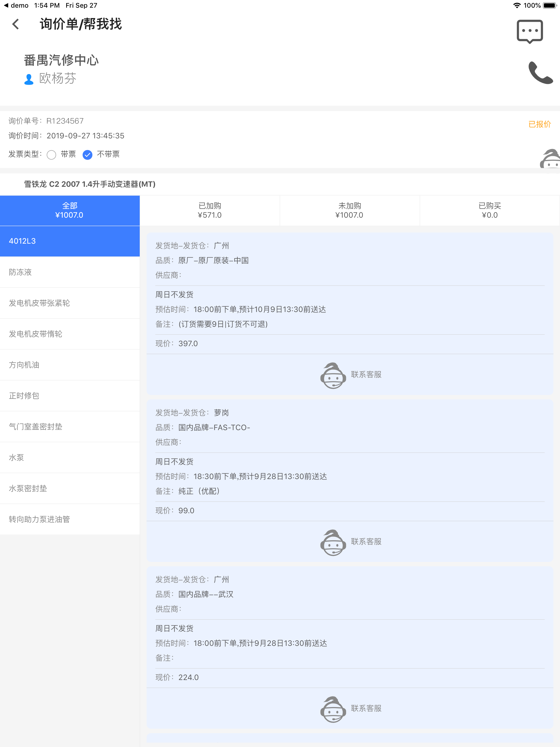
Task: Tap the price 现价: 224.0
Action: click(x=177, y=678)
